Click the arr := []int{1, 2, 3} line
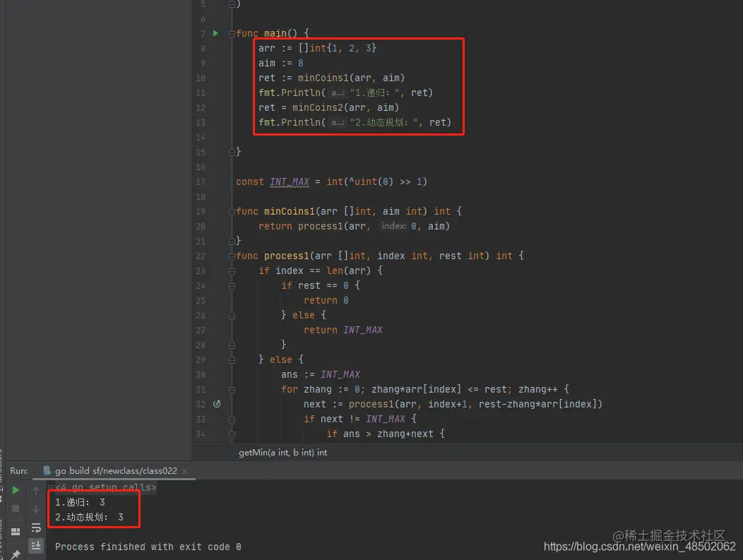 318,48
